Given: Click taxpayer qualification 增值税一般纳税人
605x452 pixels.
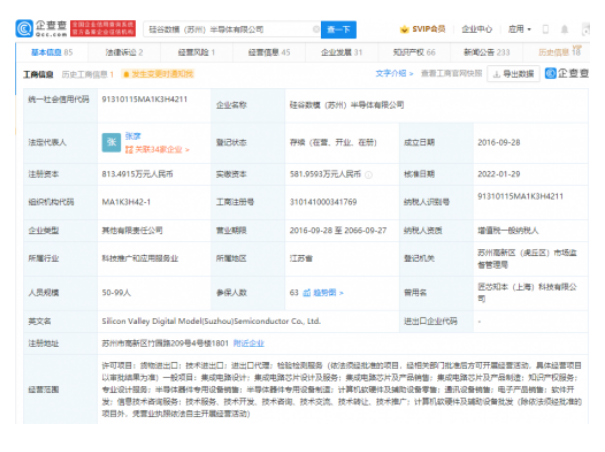Looking at the screenshot, I should tap(508, 230).
